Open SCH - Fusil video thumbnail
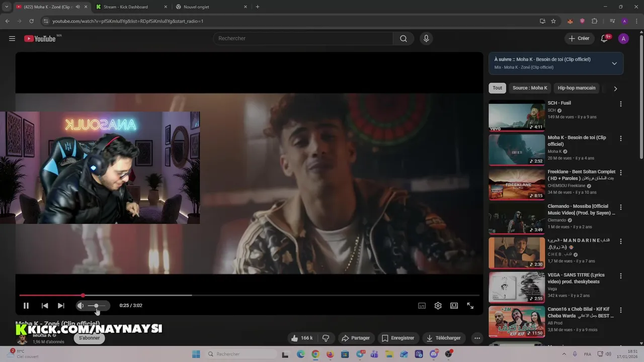 517,115
